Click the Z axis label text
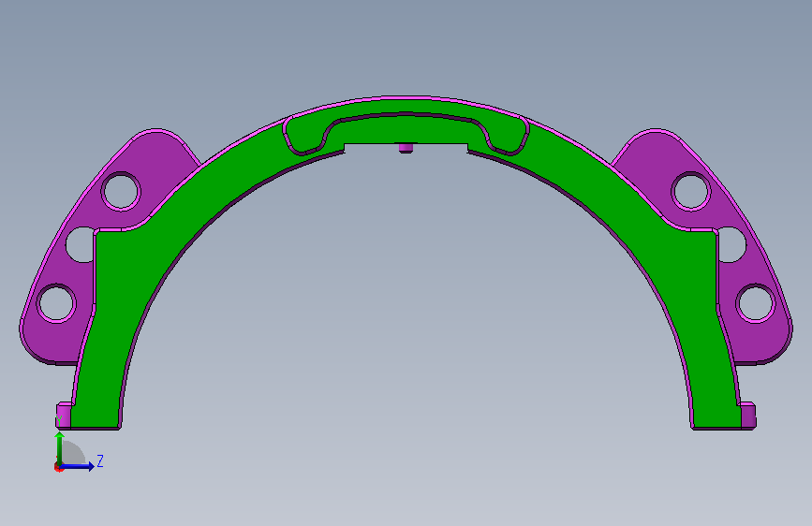Viewport: 812px width, 526px height. point(100,460)
